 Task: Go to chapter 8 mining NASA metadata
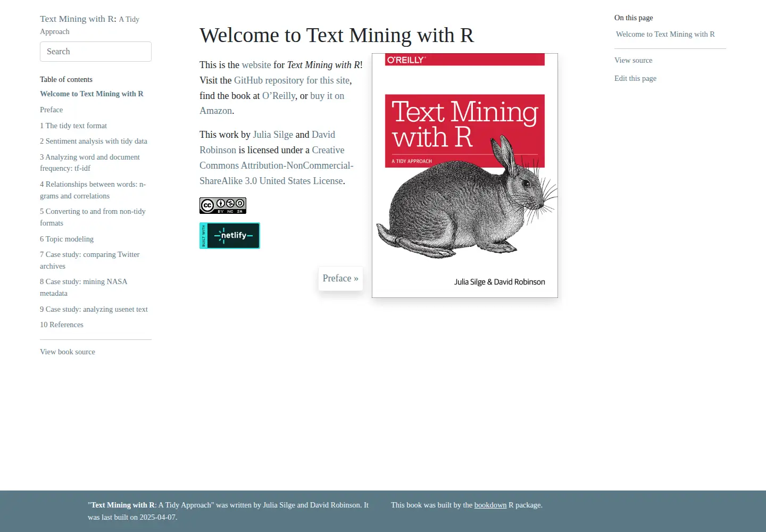click(84, 287)
